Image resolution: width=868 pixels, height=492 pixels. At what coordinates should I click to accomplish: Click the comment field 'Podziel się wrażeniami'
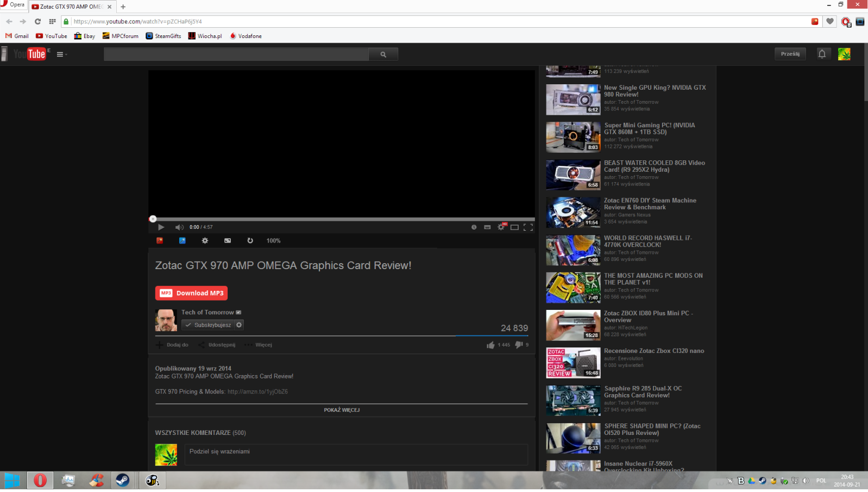356,454
